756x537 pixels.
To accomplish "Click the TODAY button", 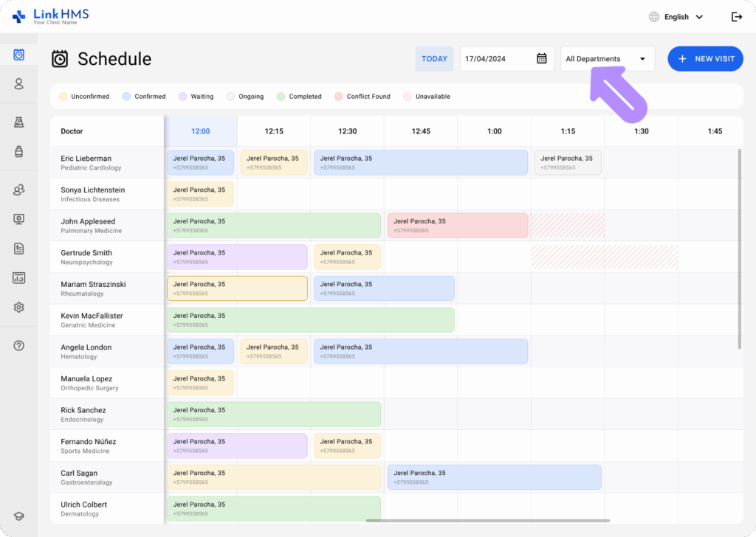I will pos(434,59).
